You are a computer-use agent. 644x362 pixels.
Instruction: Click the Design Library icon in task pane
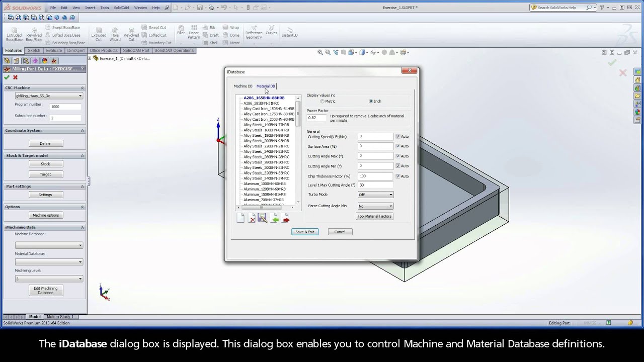(637, 88)
